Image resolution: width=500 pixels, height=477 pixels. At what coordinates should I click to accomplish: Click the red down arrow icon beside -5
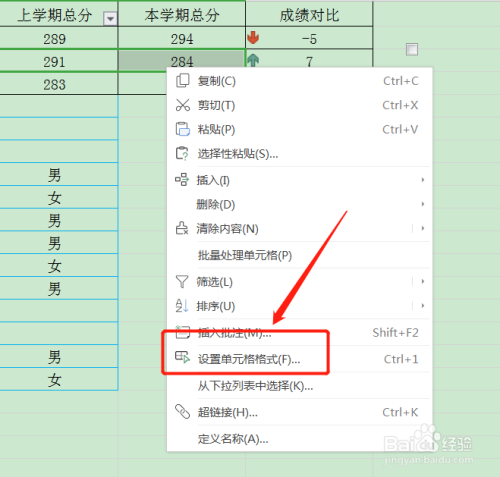pyautogui.click(x=253, y=38)
